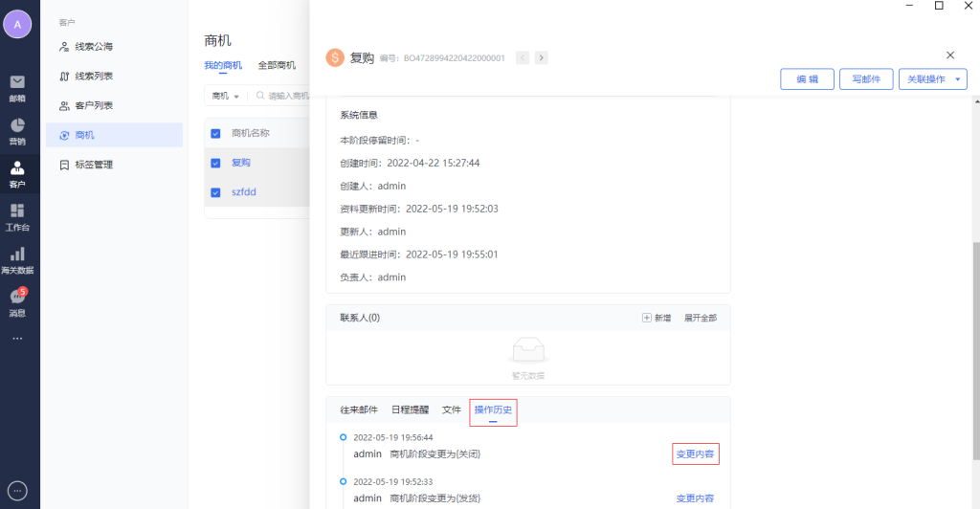Open the 海关数据 customs data icon
Viewport: 980px width, 509px height.
click(17, 254)
